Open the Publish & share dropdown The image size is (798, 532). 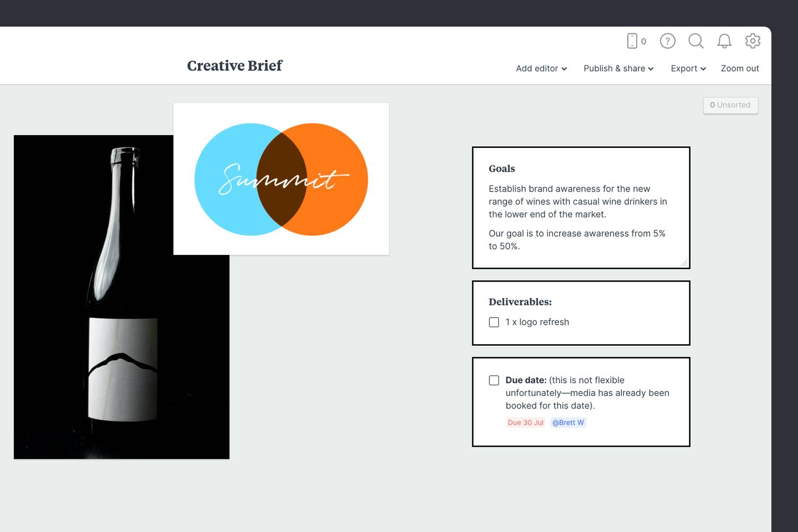point(618,68)
